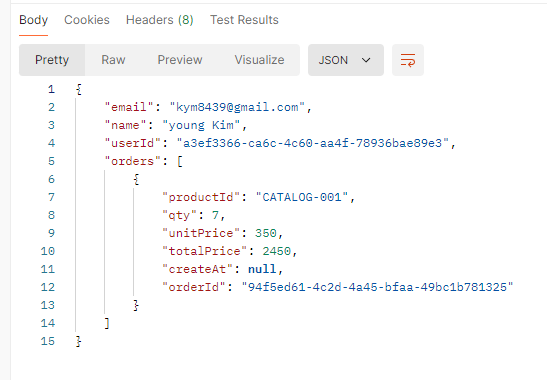Click the final closing brace on line 15
Screen dimensions: 547x380
coord(79,341)
